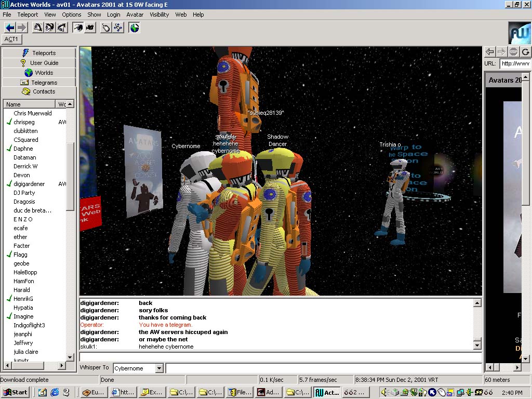Click the Internet Explorer quick launch icon
This screenshot has width=532, height=399.
tap(55, 392)
